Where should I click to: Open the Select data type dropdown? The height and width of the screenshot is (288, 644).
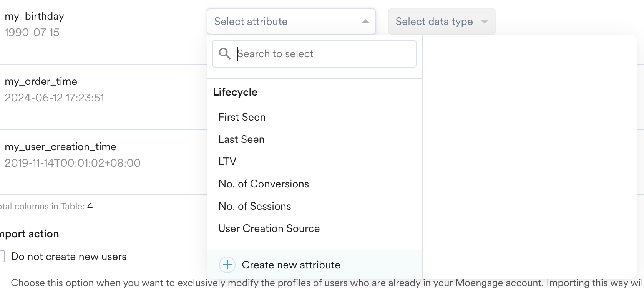pos(434,22)
